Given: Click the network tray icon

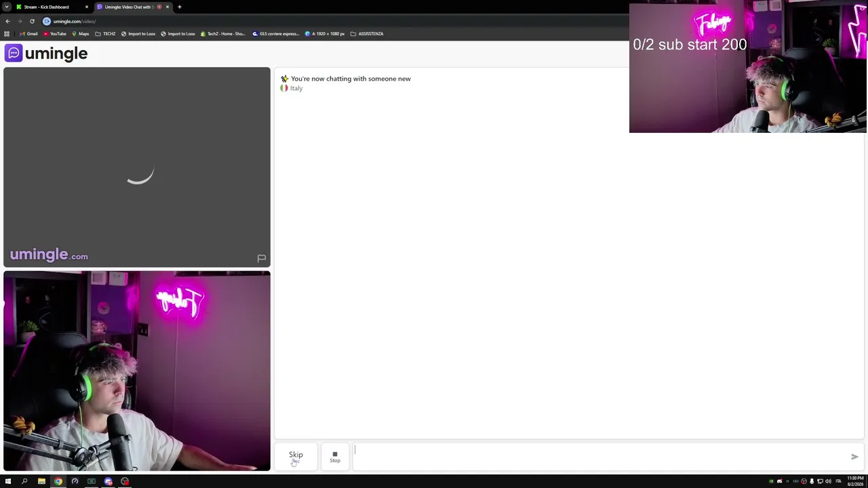Looking at the screenshot, I should pyautogui.click(x=820, y=481).
